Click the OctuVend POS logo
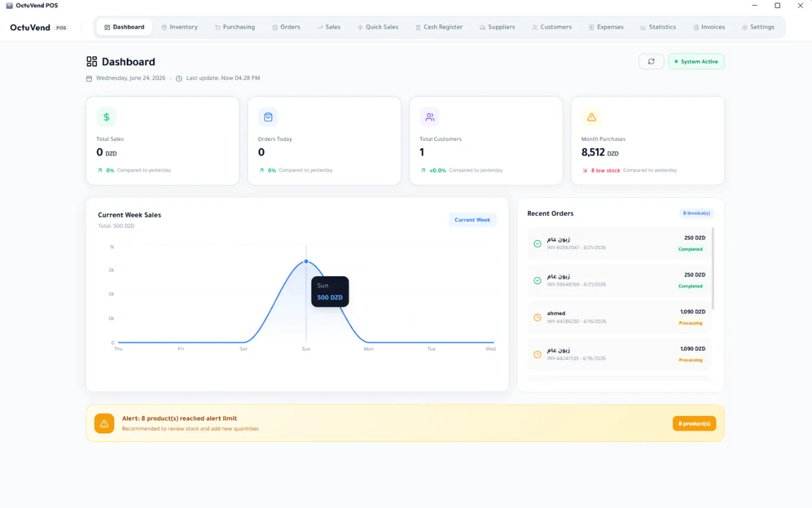 click(x=39, y=27)
